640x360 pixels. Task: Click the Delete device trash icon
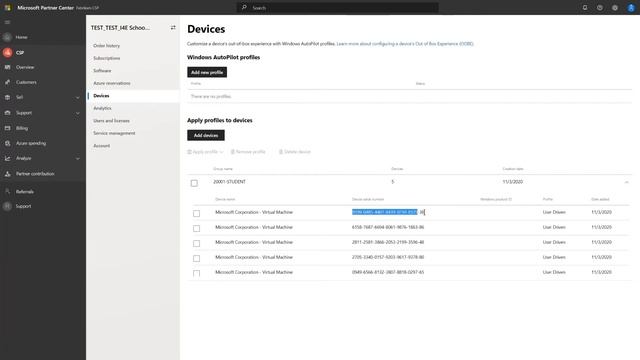[x=281, y=152]
